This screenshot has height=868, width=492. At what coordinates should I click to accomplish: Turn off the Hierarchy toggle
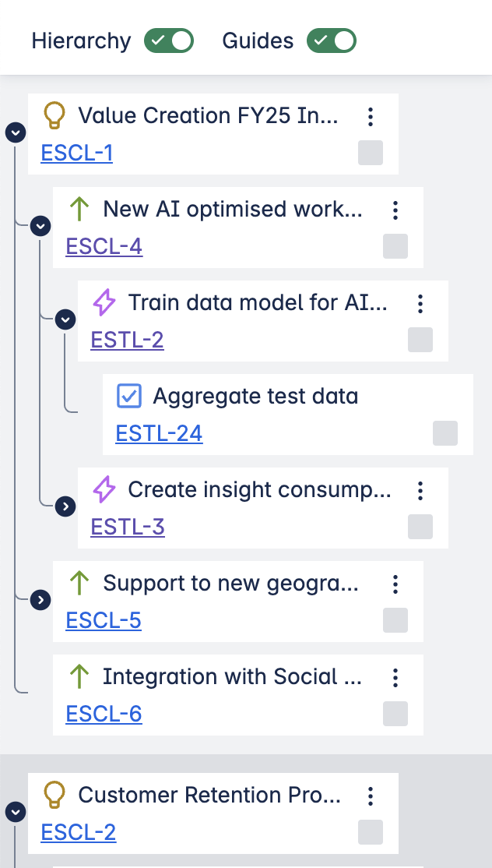coord(169,41)
